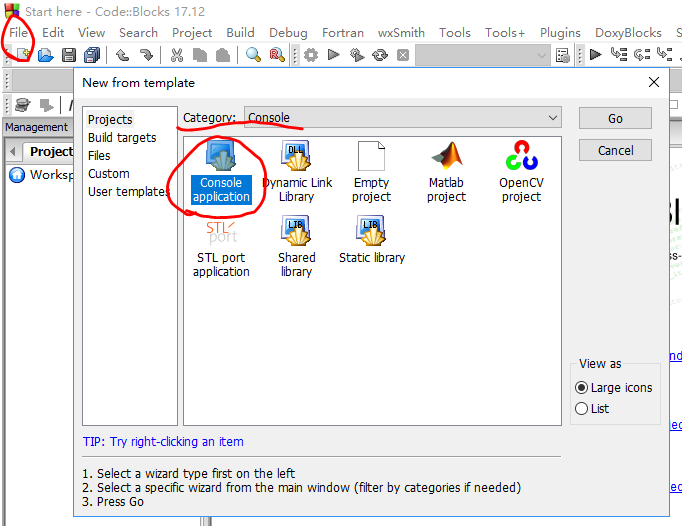Click the Show select target dialog icon
The image size is (682, 526).
click(x=563, y=55)
